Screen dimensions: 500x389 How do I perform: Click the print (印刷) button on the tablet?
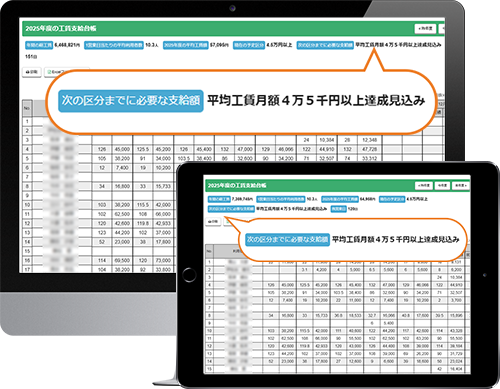coord(213,221)
